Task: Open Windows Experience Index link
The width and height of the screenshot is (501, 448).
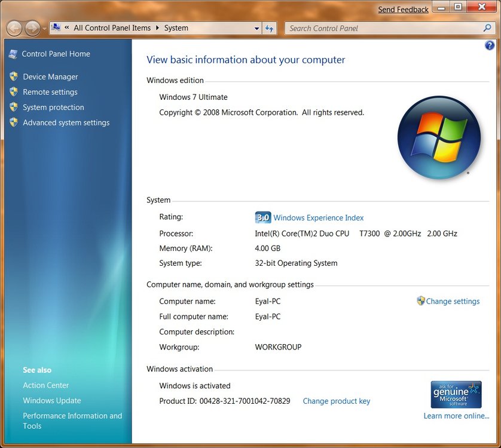Action: pos(319,218)
